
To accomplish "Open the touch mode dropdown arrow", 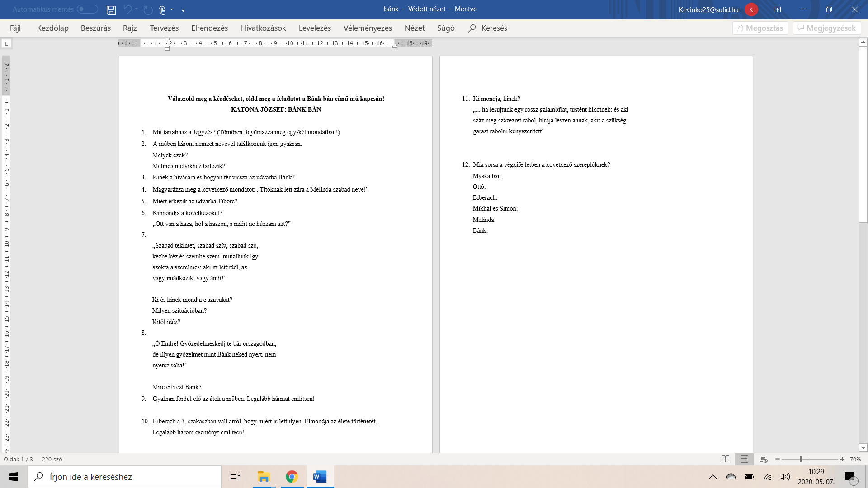I will pyautogui.click(x=172, y=9).
